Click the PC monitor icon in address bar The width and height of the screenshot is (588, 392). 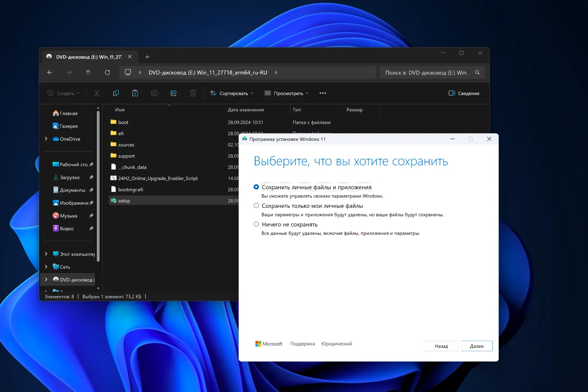(128, 73)
